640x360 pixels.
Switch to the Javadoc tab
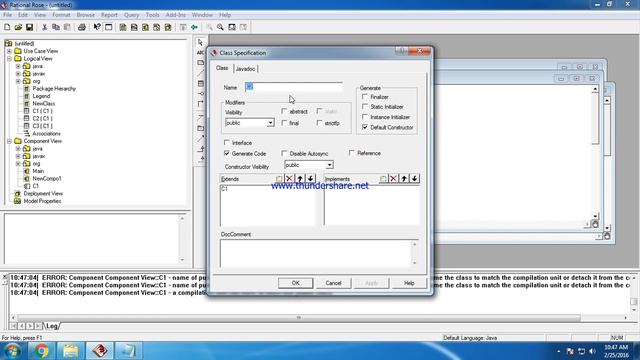[245, 69]
